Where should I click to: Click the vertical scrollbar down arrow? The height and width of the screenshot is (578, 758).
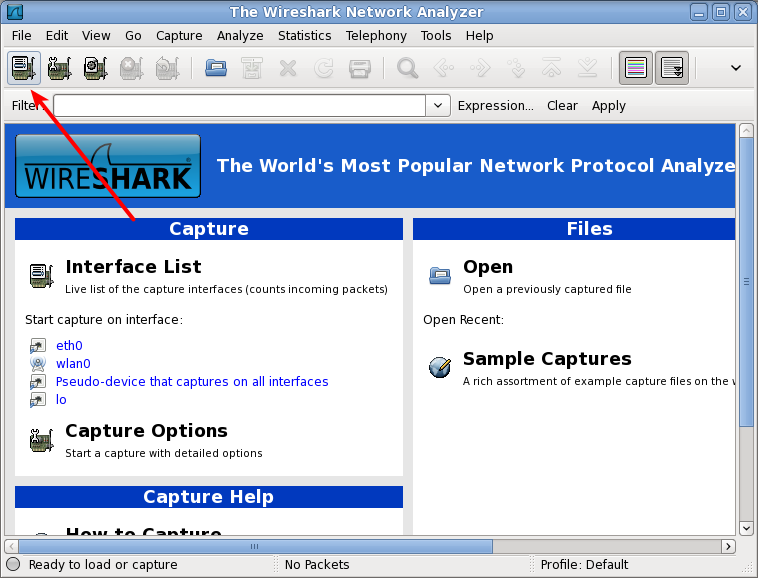click(x=746, y=528)
